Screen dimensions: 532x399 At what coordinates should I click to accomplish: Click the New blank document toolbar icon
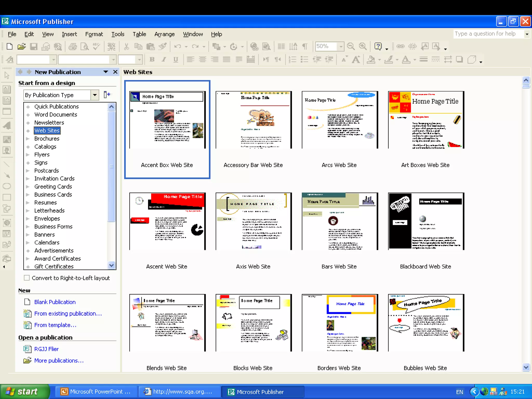click(10, 46)
